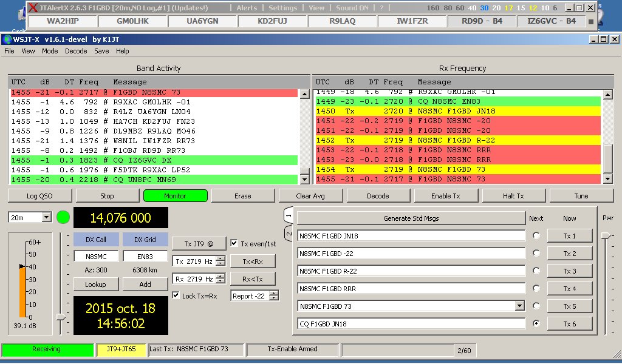This screenshot has height=364, width=622.
Task: Click the 30 band indicator in JTAlertX
Action: 484,8
